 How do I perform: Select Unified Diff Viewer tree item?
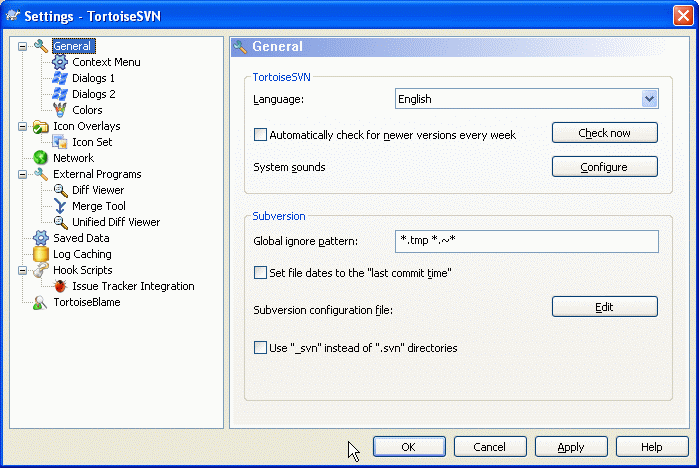115,222
